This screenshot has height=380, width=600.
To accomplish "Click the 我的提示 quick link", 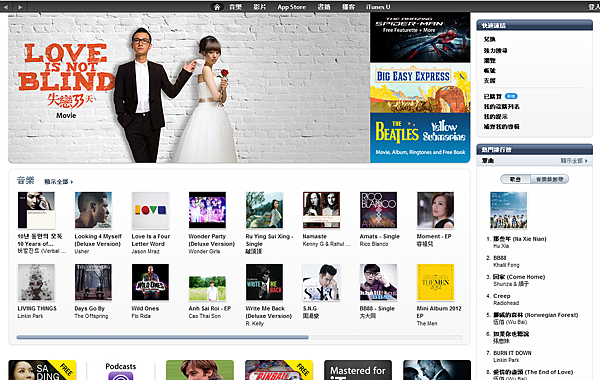I will coord(496,116).
